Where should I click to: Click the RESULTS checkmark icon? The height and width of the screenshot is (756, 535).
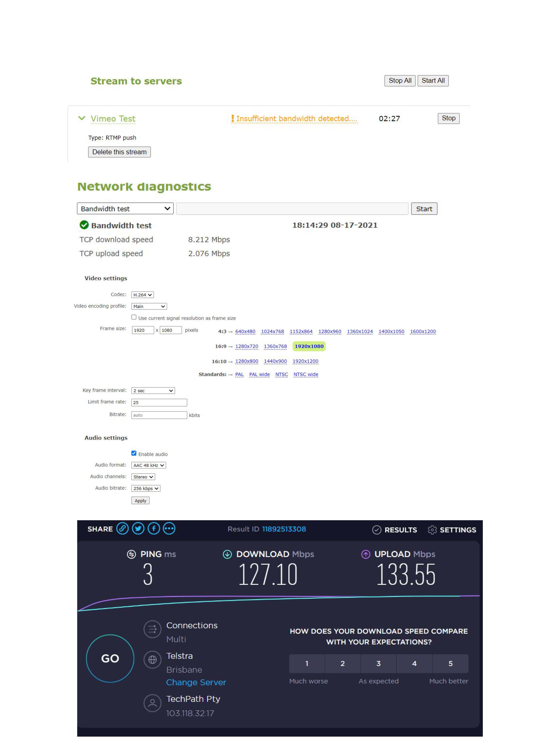[x=377, y=530]
